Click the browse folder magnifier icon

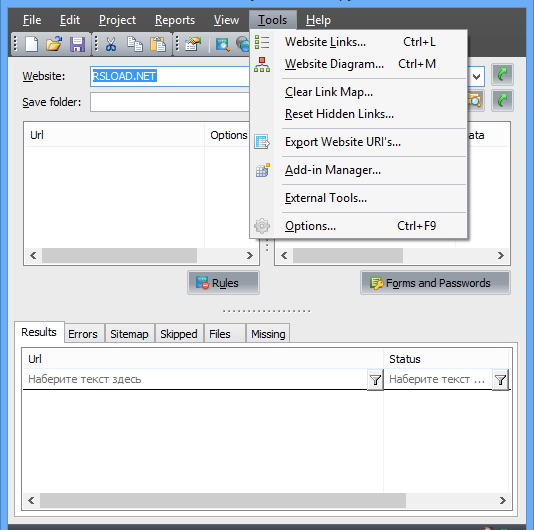476,100
